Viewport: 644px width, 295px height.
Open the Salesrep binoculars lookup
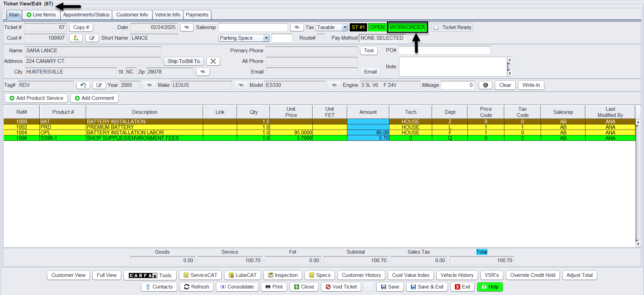click(x=297, y=27)
